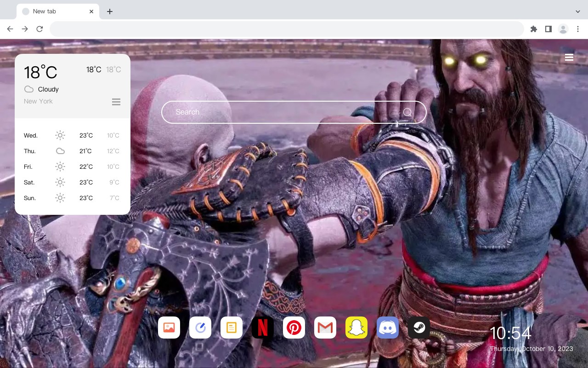Reload the current page

tap(40, 29)
